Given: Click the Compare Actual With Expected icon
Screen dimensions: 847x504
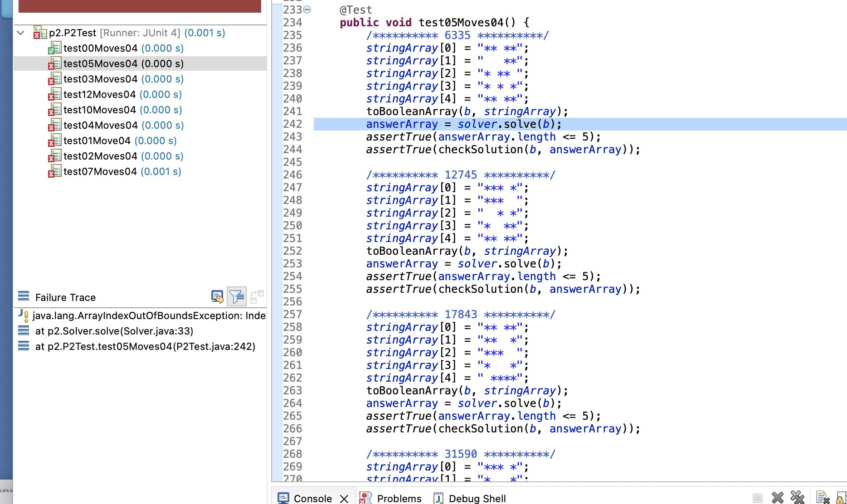Looking at the screenshot, I should pyautogui.click(x=257, y=297).
